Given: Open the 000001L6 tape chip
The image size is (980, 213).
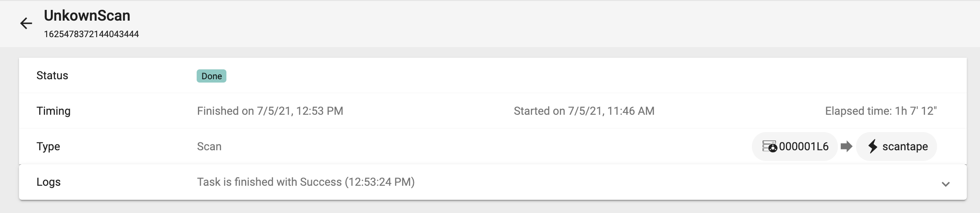Looking at the screenshot, I should tap(795, 147).
